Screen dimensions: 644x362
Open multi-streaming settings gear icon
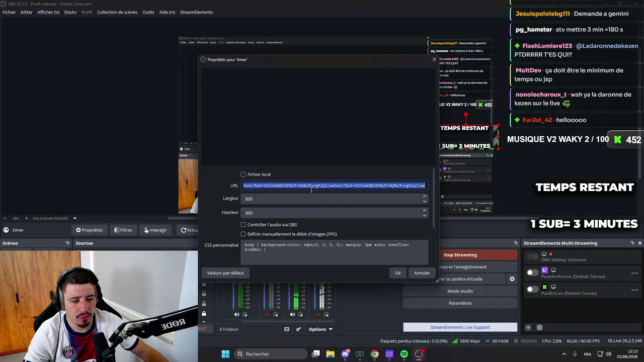(539, 327)
